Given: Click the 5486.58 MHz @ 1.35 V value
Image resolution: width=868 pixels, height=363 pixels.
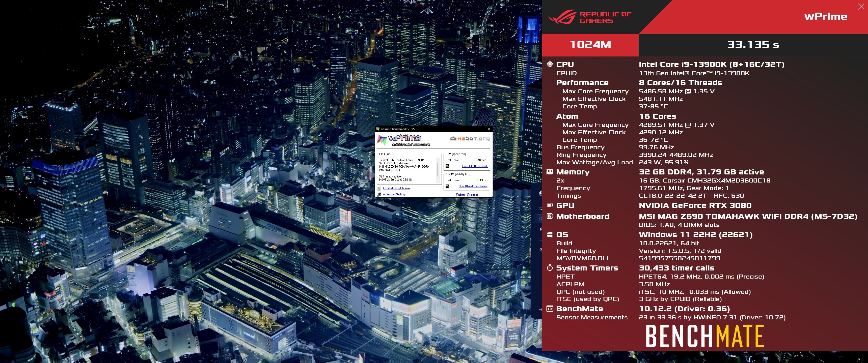Looking at the screenshot, I should click(x=676, y=91).
